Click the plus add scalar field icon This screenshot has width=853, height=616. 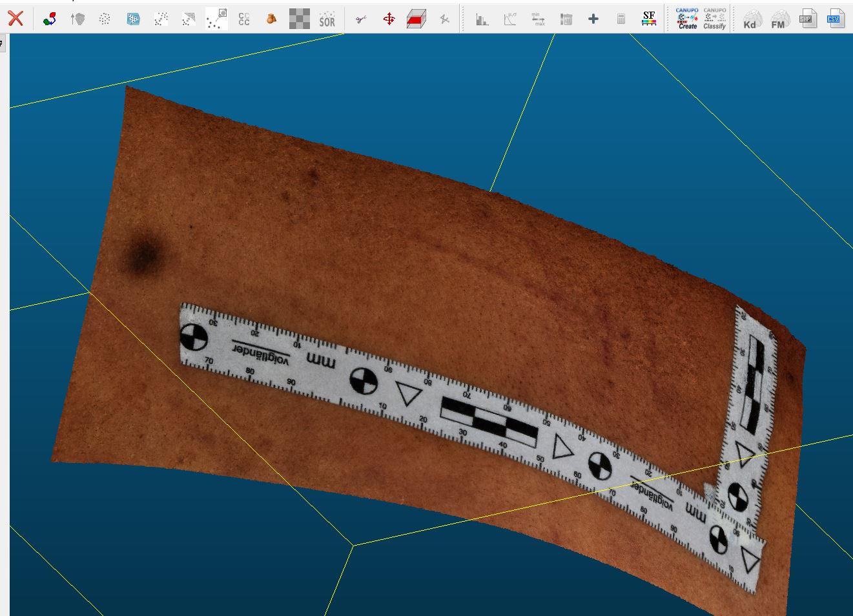pyautogui.click(x=593, y=19)
